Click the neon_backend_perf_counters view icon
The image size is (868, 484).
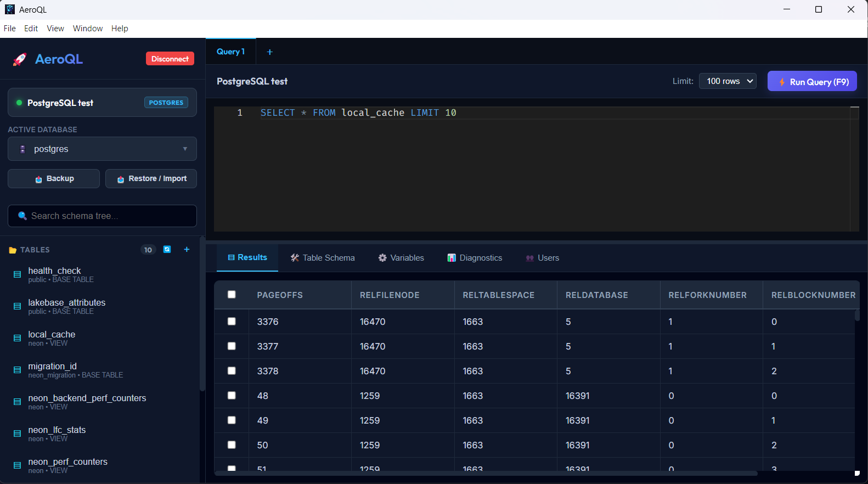click(x=17, y=402)
